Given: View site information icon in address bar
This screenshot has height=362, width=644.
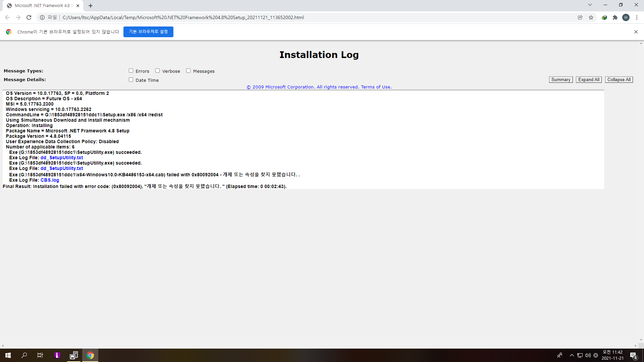Looking at the screenshot, I should click(42, 17).
